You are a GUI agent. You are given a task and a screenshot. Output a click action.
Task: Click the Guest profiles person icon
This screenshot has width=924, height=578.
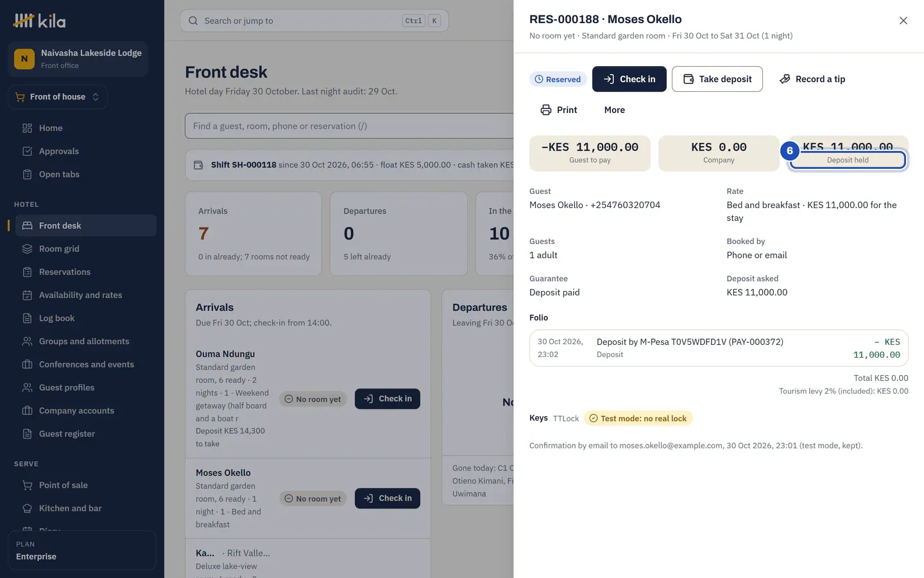click(x=27, y=387)
